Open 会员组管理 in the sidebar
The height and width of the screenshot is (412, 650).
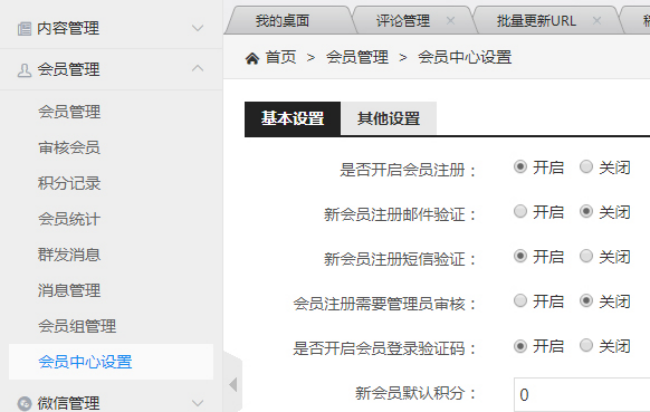coord(77,326)
